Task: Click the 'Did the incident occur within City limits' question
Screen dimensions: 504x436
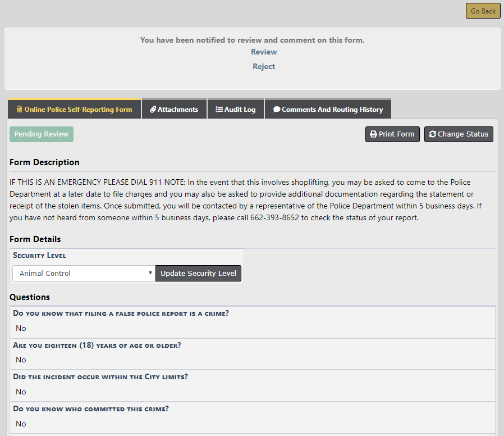Action: [x=100, y=376]
